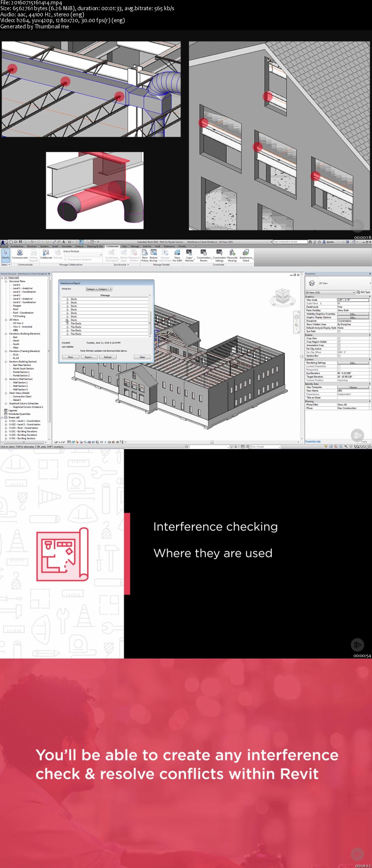Click the Relinquish All Mine icon
The height and width of the screenshot is (868, 372).
pyautogui.click(x=134, y=252)
